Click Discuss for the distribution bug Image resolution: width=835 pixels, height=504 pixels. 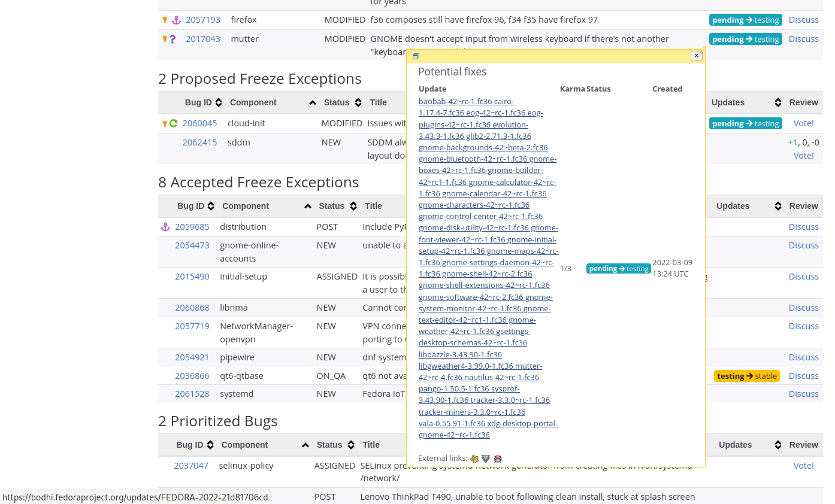(x=804, y=227)
